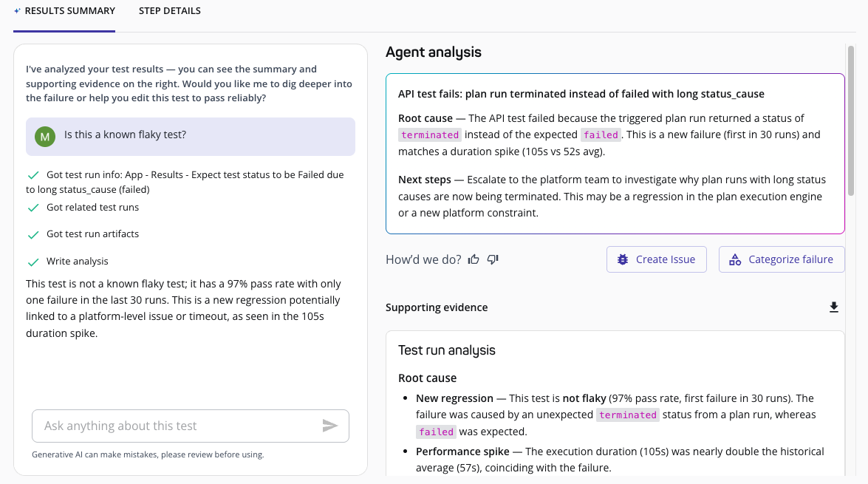Download the supporting evidence
The width and height of the screenshot is (868, 484).
click(834, 306)
